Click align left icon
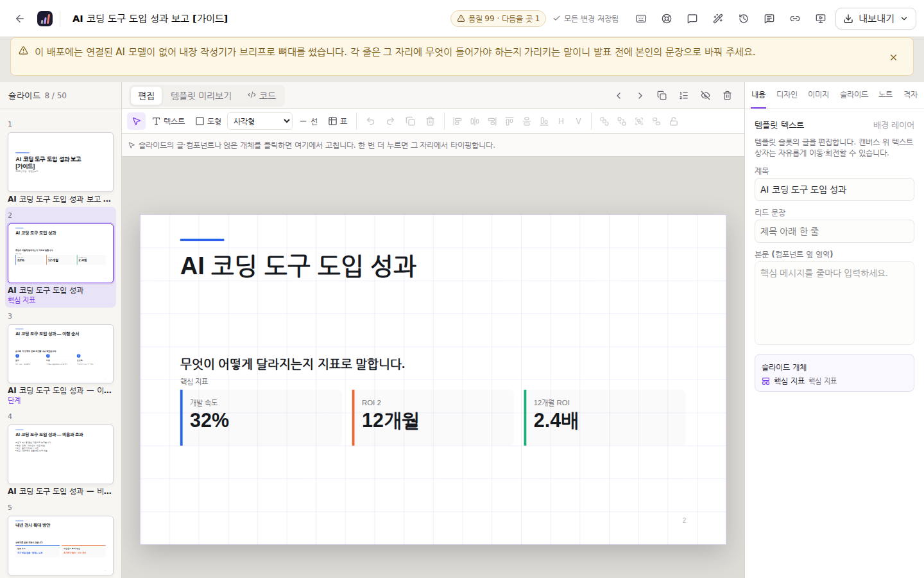 click(x=458, y=121)
